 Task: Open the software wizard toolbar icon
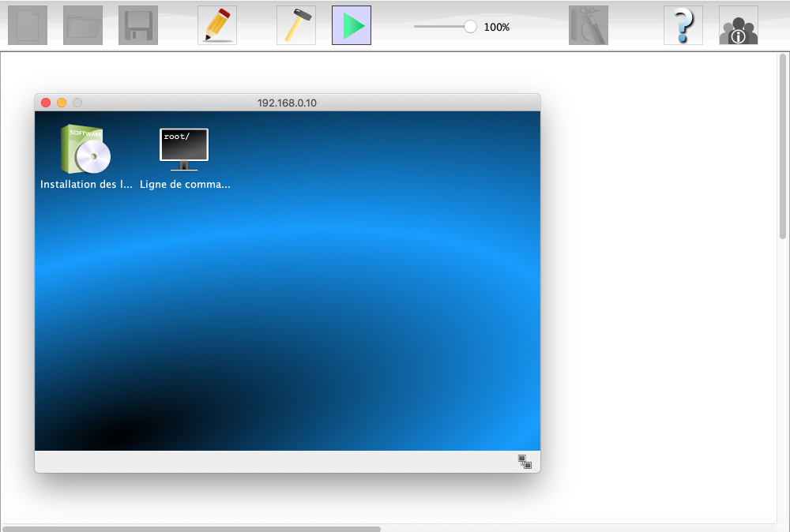tap(589, 25)
